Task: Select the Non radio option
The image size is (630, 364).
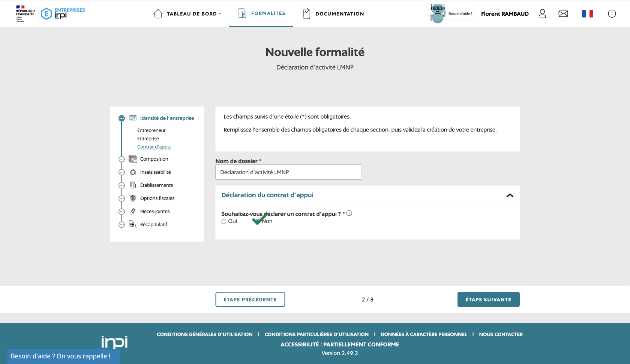Action: tap(258, 221)
